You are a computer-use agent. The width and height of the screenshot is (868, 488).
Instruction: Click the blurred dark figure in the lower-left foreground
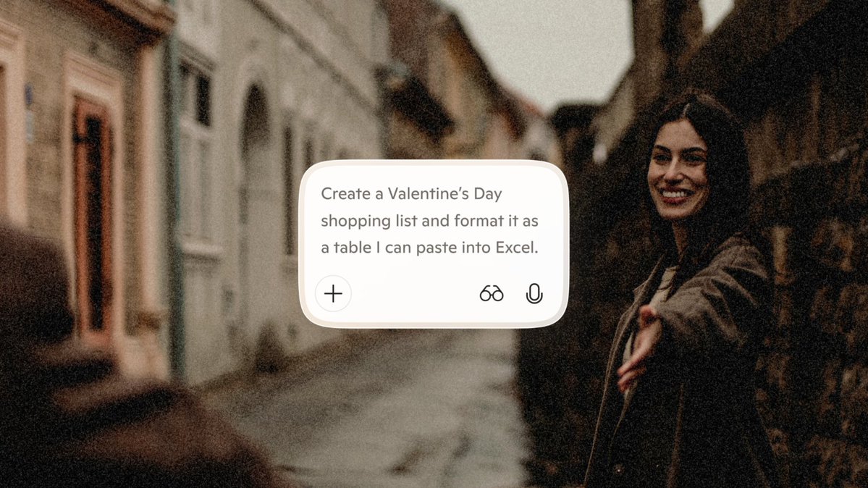tap(80, 376)
